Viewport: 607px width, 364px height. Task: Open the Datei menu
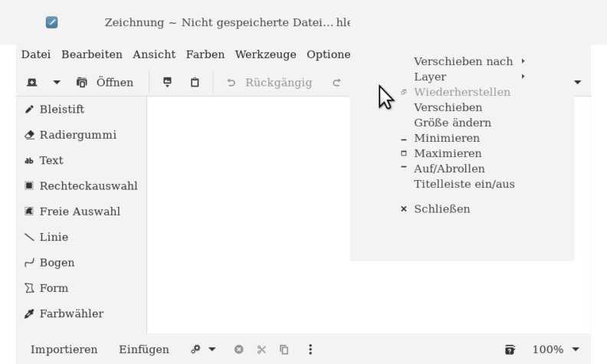pyautogui.click(x=36, y=54)
